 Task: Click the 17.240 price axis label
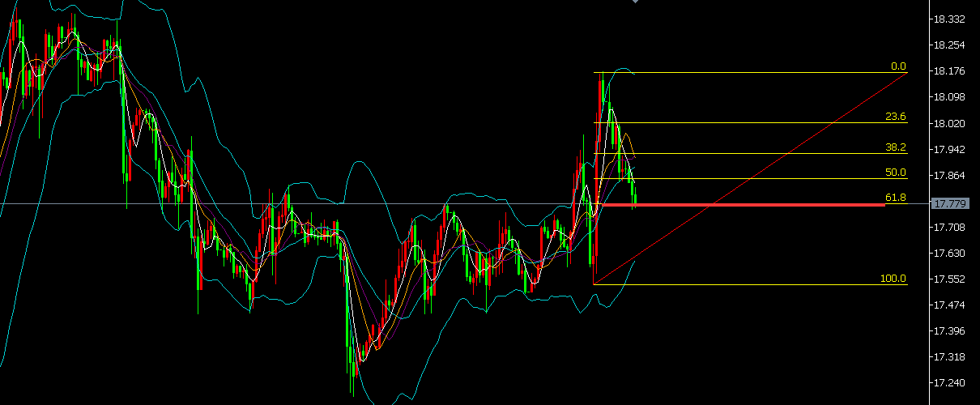click(x=949, y=382)
